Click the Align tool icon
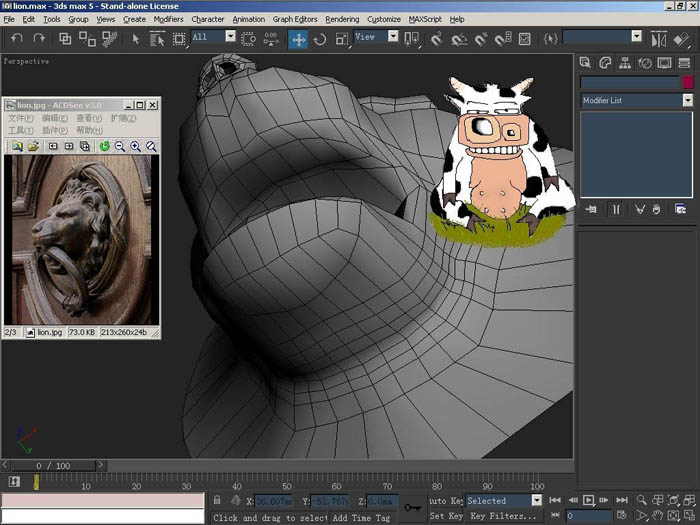The height and width of the screenshot is (525, 700). click(681, 39)
